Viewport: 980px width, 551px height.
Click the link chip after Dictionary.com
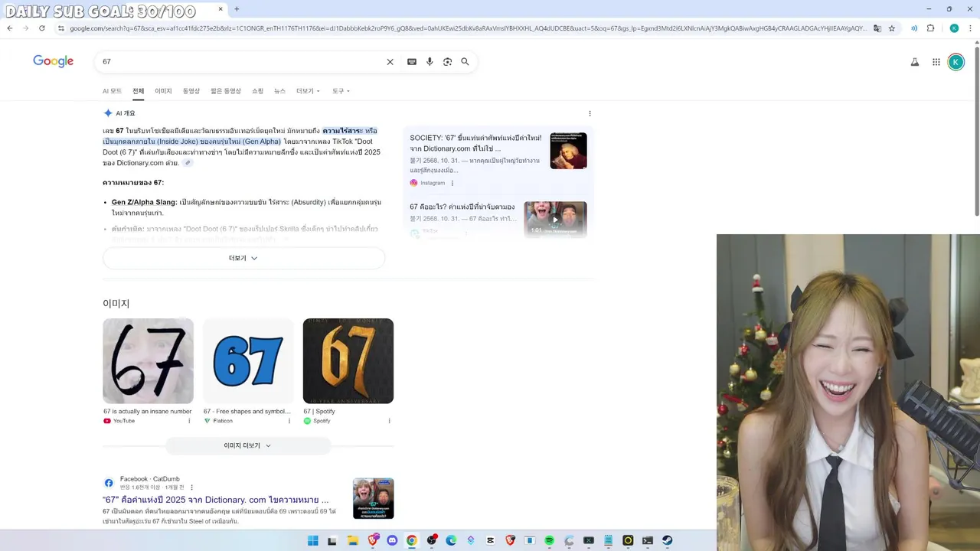pos(188,163)
